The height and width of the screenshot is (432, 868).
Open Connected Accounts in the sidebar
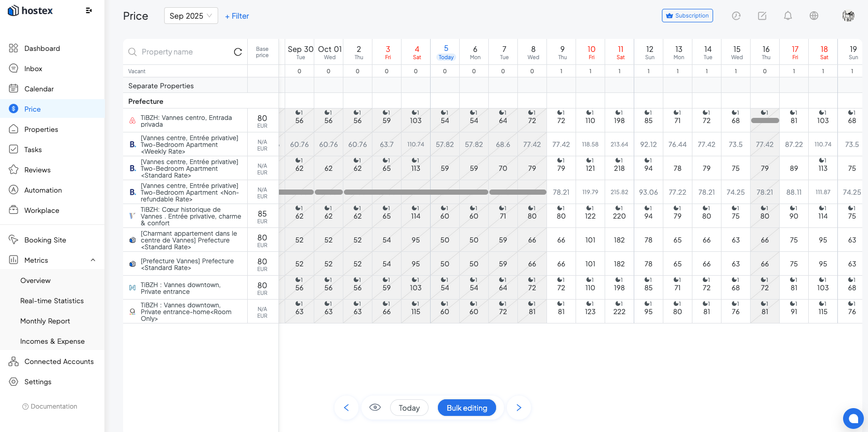[x=59, y=361]
